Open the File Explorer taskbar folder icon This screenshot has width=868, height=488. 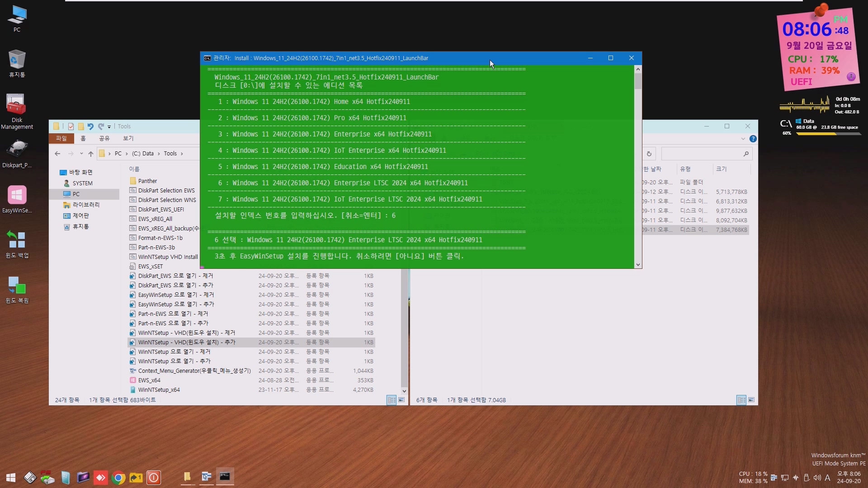point(187,476)
